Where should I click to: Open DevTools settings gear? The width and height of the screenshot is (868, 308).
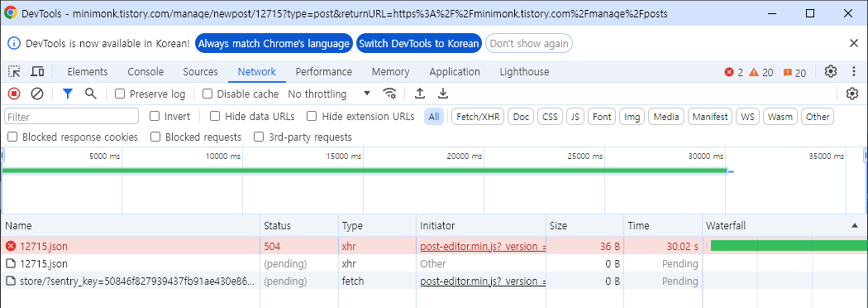(830, 71)
